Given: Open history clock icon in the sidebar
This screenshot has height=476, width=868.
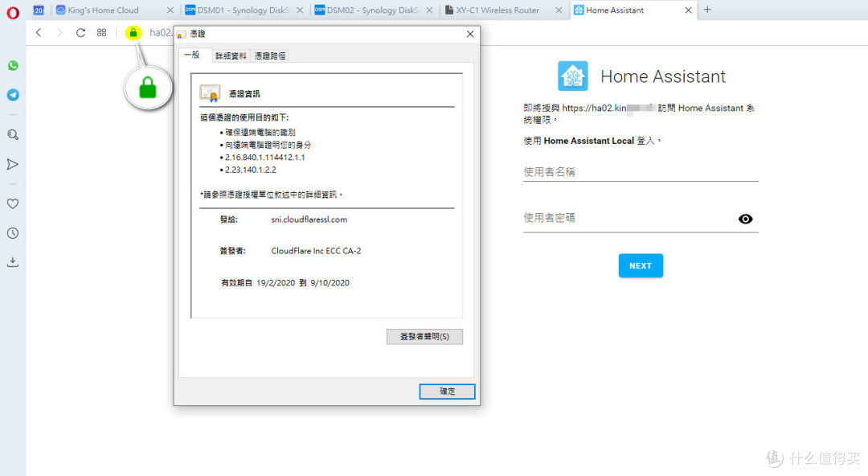Looking at the screenshot, I should point(13,233).
